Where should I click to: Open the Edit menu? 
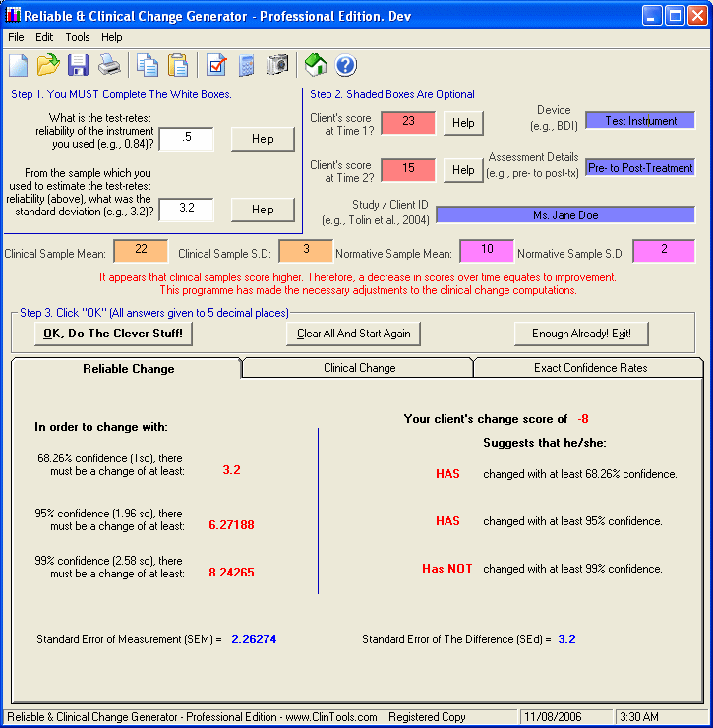(x=44, y=37)
